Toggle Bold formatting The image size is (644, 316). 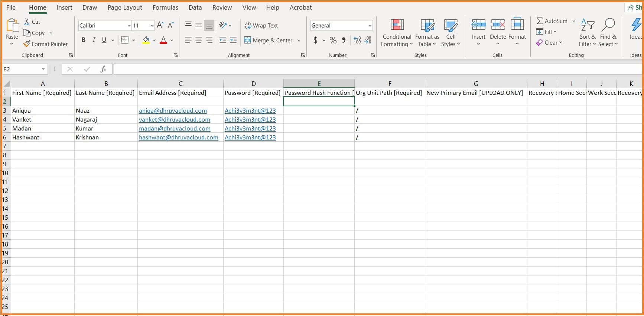tap(84, 40)
